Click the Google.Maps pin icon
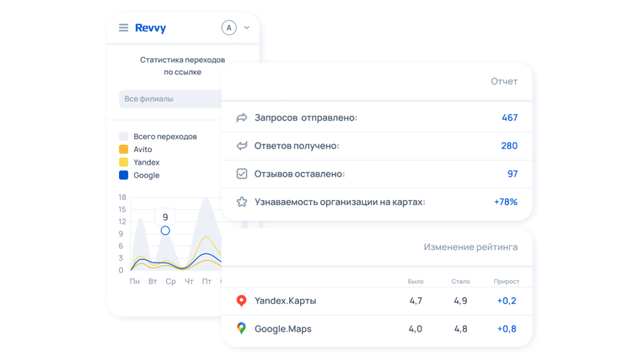This screenshot has height=363, width=644. click(241, 328)
